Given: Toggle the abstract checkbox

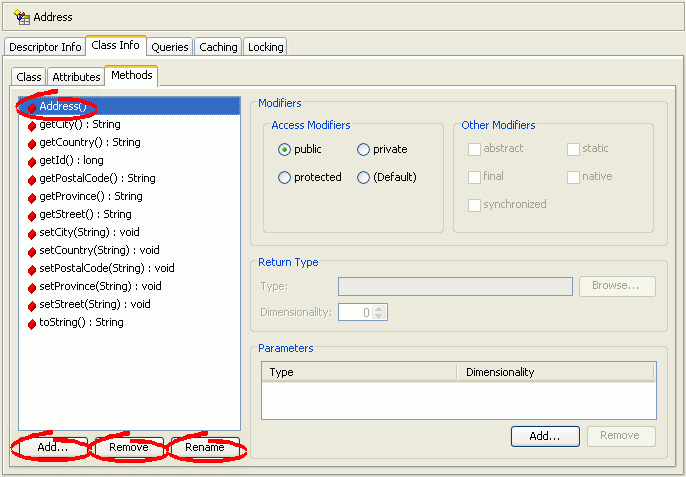Looking at the screenshot, I should pos(474,149).
